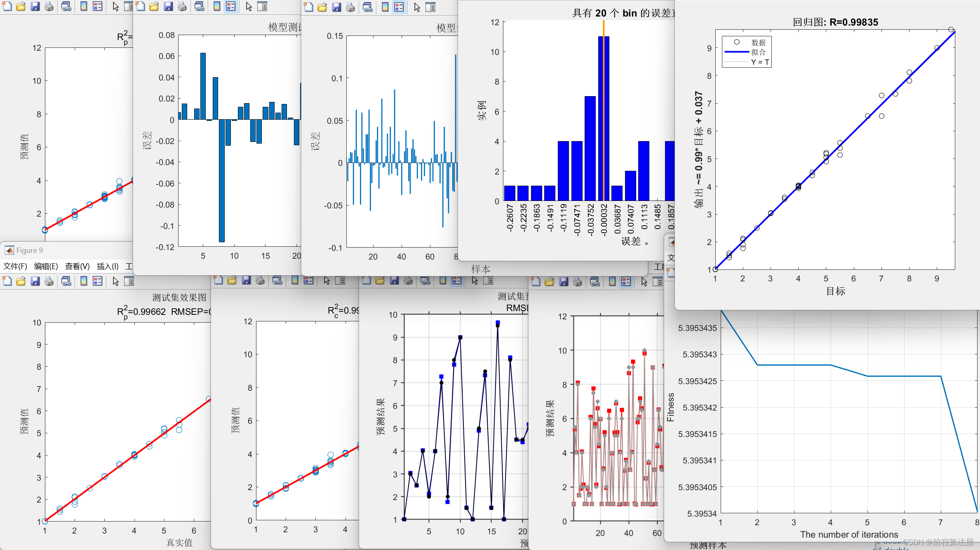Select 'The number of iterations' axis label

(849, 535)
